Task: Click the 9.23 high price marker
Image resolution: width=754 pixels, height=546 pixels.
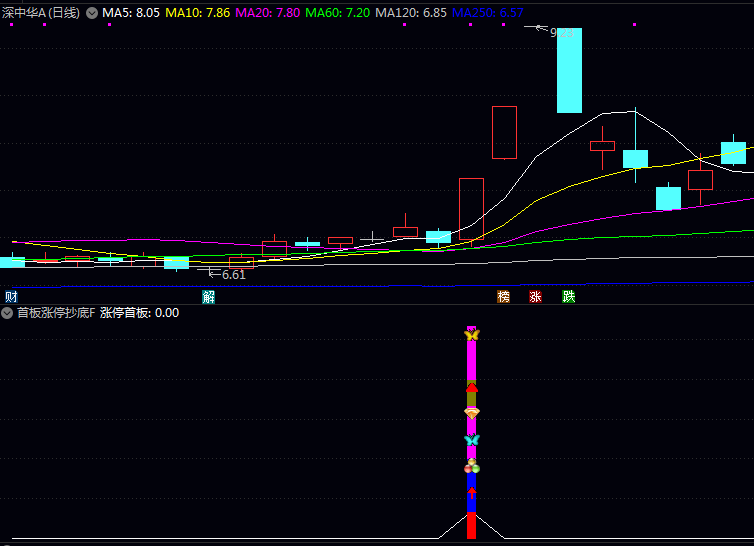Action: 561,32
